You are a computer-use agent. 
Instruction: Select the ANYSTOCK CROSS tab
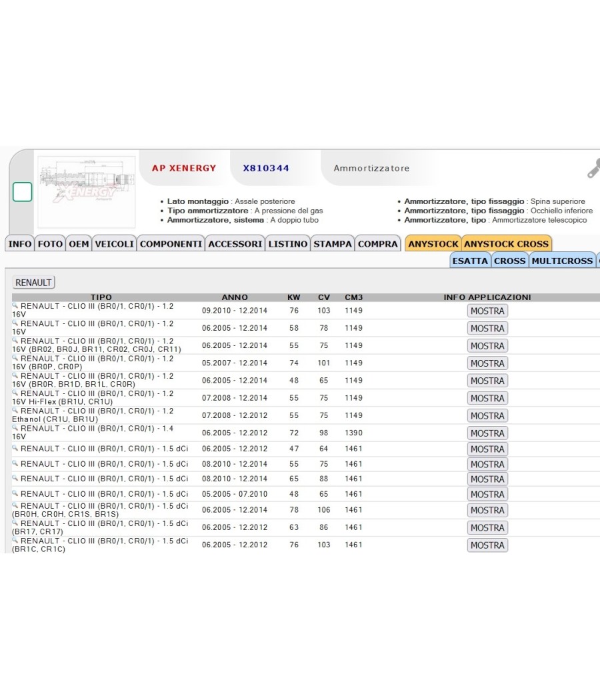pyautogui.click(x=506, y=244)
